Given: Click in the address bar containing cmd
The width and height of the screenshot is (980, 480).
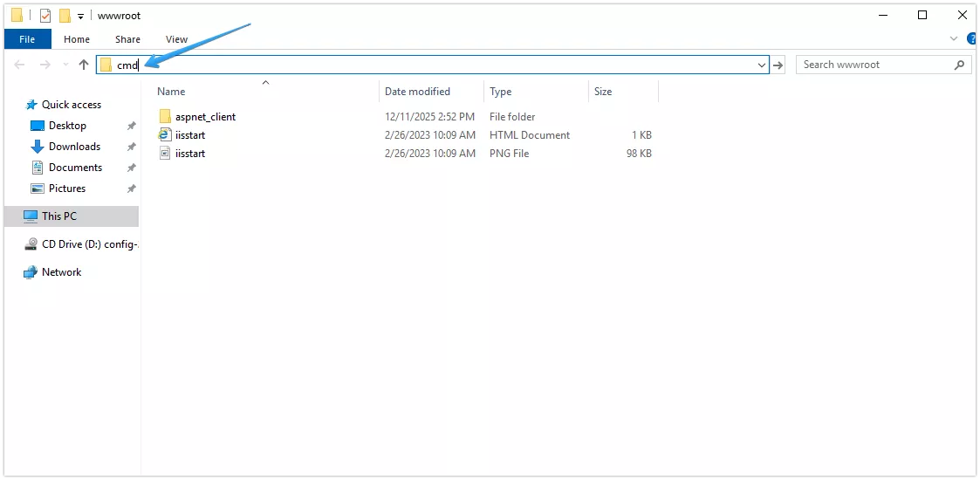Looking at the screenshot, I should pos(432,65).
